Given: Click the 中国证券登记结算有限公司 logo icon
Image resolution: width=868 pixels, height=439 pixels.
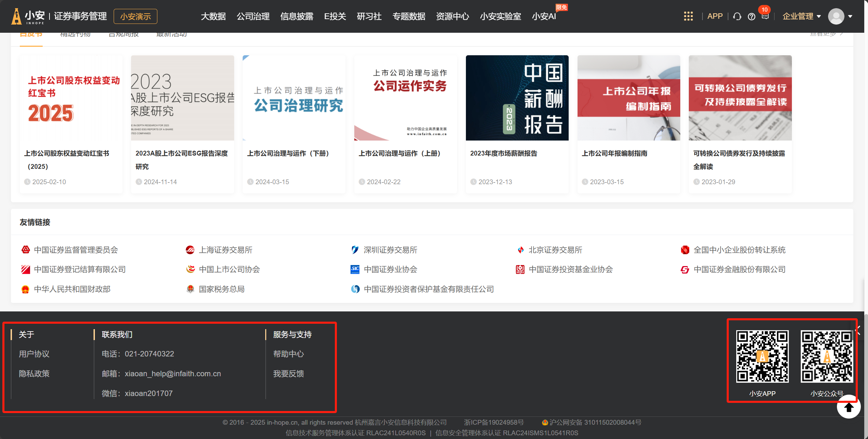Looking at the screenshot, I should point(26,269).
